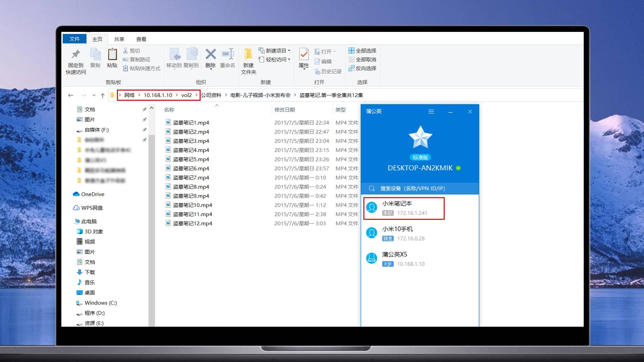Open the hamburger menu in 蒲公英 panel

431,112
